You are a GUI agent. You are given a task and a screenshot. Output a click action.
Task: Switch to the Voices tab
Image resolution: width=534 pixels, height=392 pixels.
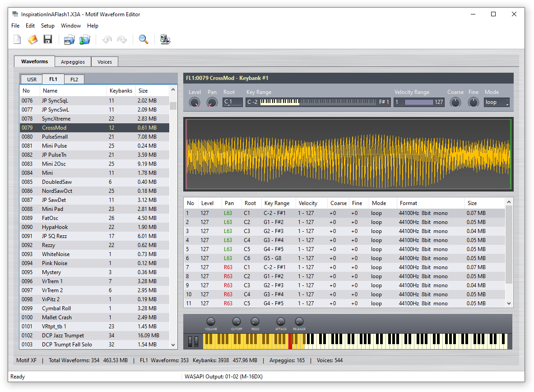[x=105, y=62]
